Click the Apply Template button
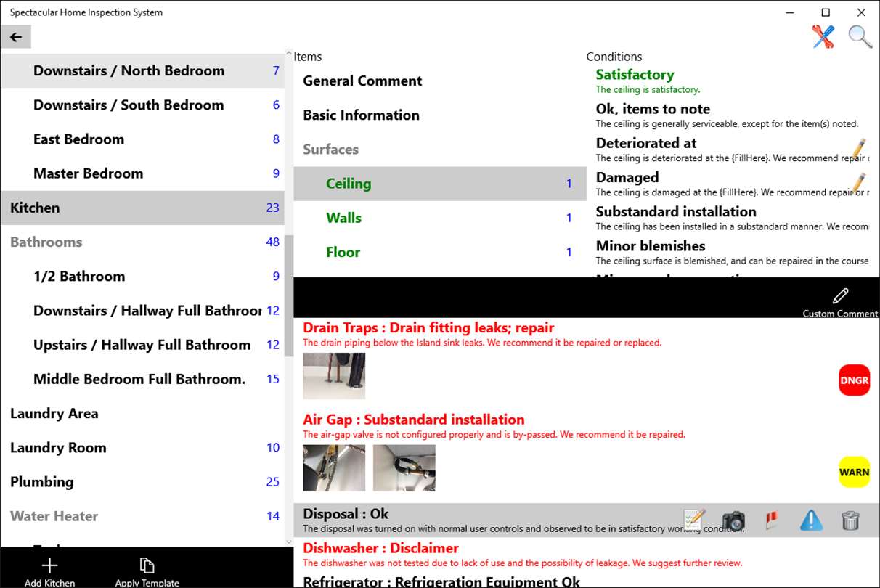The height and width of the screenshot is (588, 880). 147,571
